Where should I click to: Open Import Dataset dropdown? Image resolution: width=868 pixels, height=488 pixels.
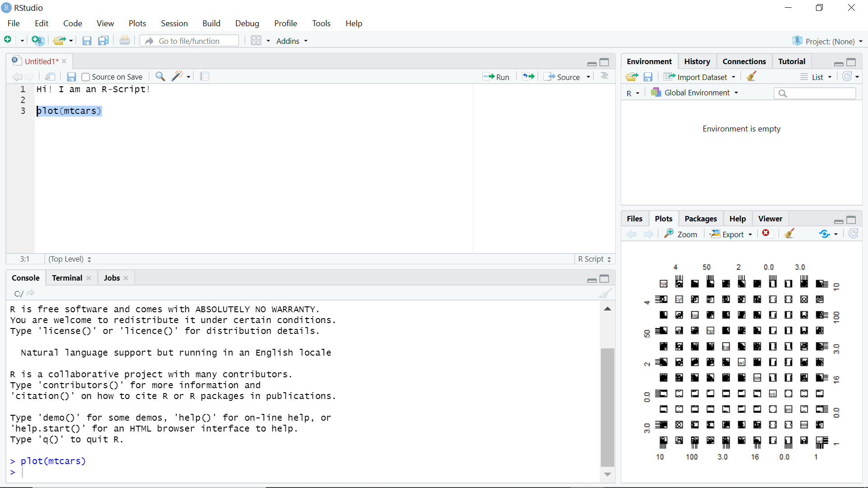[699, 77]
